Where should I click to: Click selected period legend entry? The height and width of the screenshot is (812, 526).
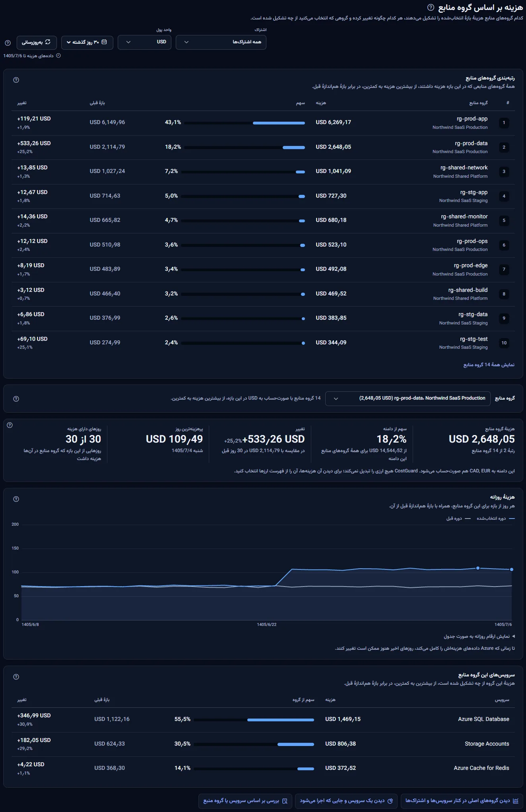click(x=495, y=519)
